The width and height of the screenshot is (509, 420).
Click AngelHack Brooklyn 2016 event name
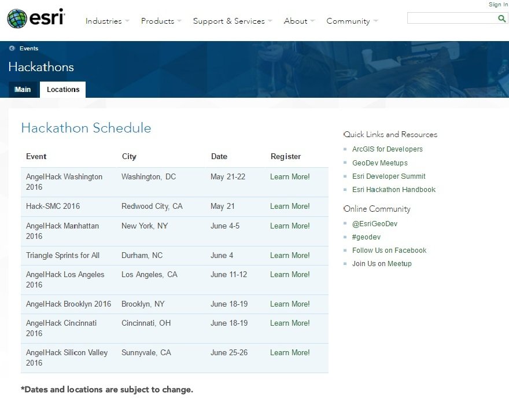pos(68,304)
